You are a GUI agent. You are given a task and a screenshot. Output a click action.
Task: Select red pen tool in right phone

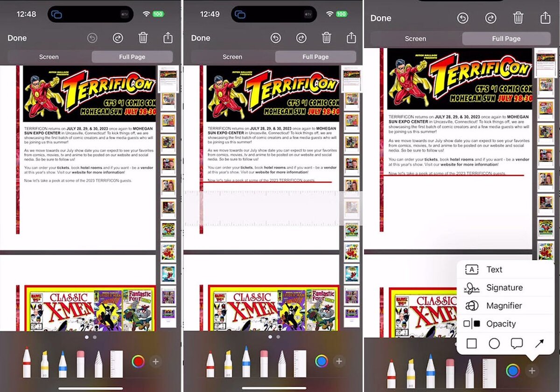tap(391, 373)
